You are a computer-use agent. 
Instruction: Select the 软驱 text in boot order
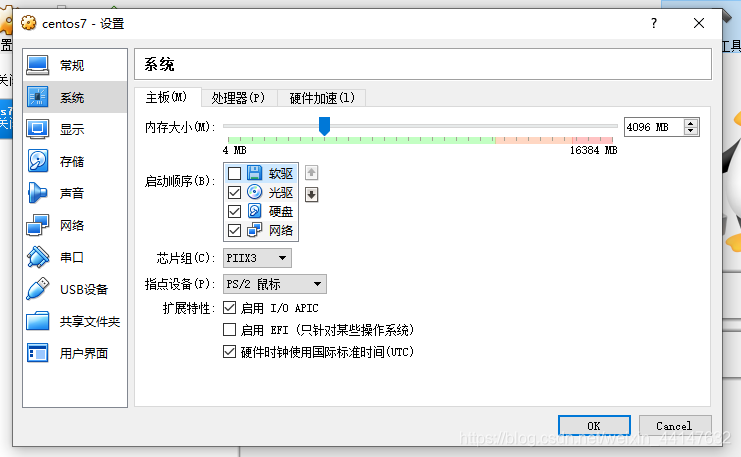tap(281, 173)
